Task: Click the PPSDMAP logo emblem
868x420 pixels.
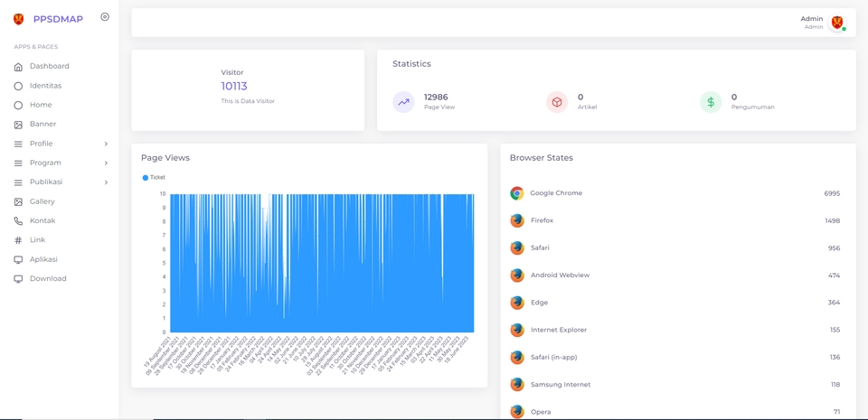Action: tap(18, 19)
